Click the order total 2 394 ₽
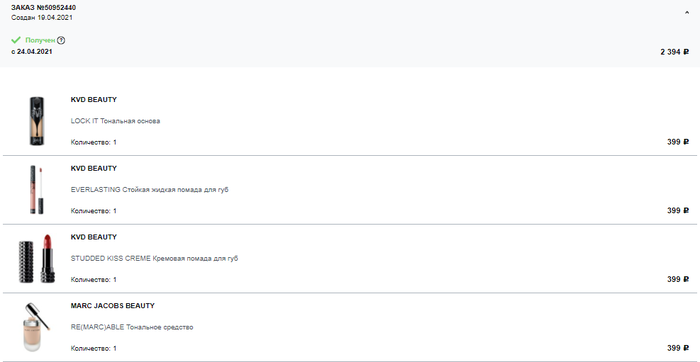The image size is (700, 362). (675, 52)
